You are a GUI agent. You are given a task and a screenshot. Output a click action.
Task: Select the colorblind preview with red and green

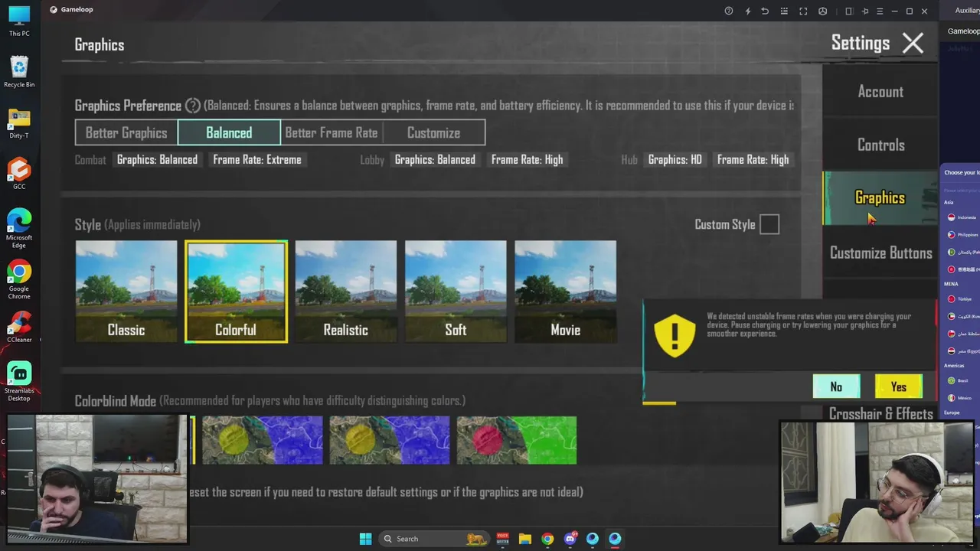(517, 440)
